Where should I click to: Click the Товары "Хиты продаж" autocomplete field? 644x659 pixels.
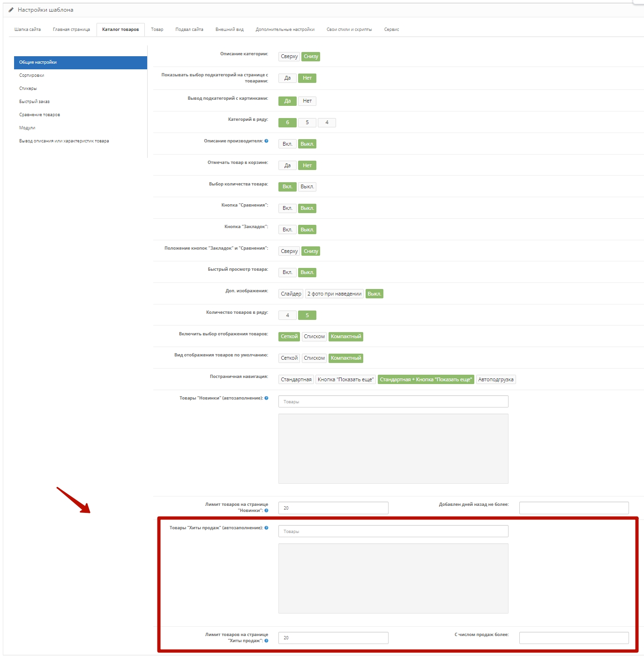point(393,532)
